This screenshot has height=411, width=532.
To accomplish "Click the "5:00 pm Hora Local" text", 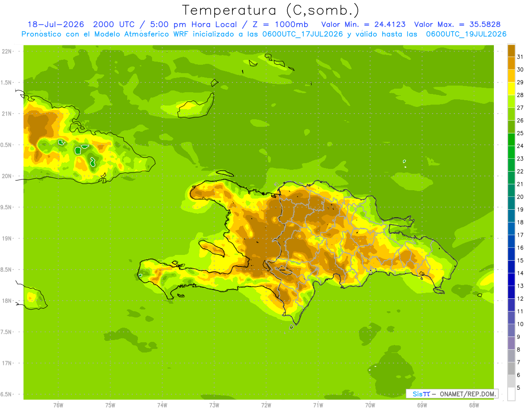I will pos(192,24).
